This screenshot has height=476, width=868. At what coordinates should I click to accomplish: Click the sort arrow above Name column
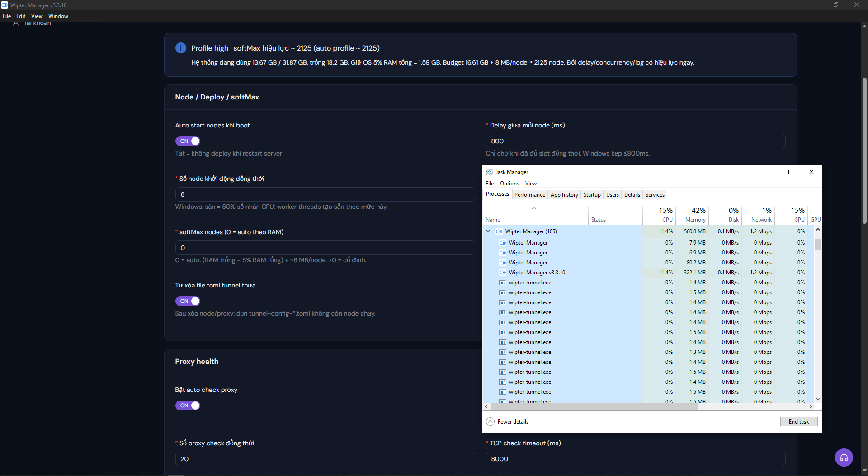533,208
